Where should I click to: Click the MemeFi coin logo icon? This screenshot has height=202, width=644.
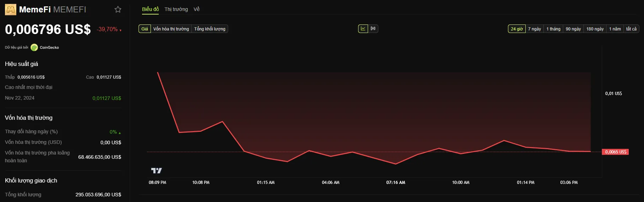pyautogui.click(x=11, y=10)
